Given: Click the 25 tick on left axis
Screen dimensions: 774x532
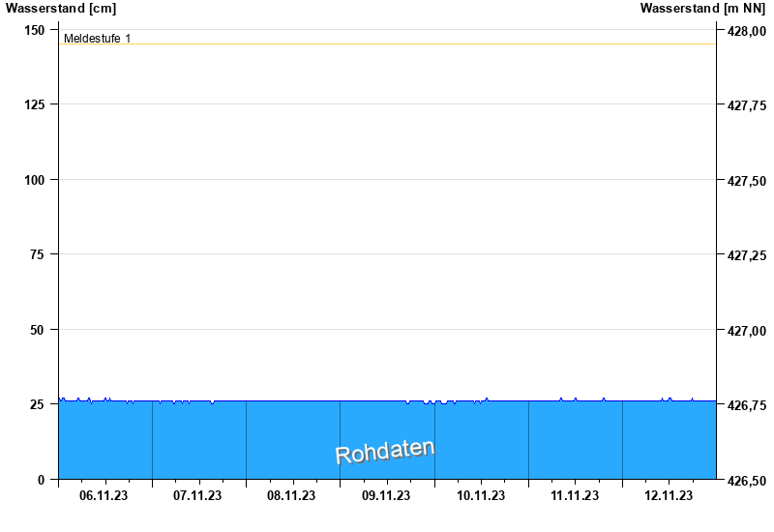Looking at the screenshot, I should point(38,404).
